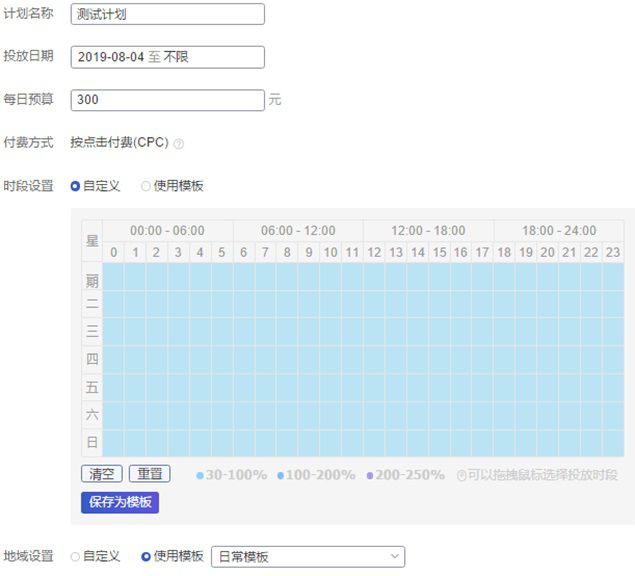
Task: Select 自定义 radio for 地域设置
Action: (x=75, y=557)
